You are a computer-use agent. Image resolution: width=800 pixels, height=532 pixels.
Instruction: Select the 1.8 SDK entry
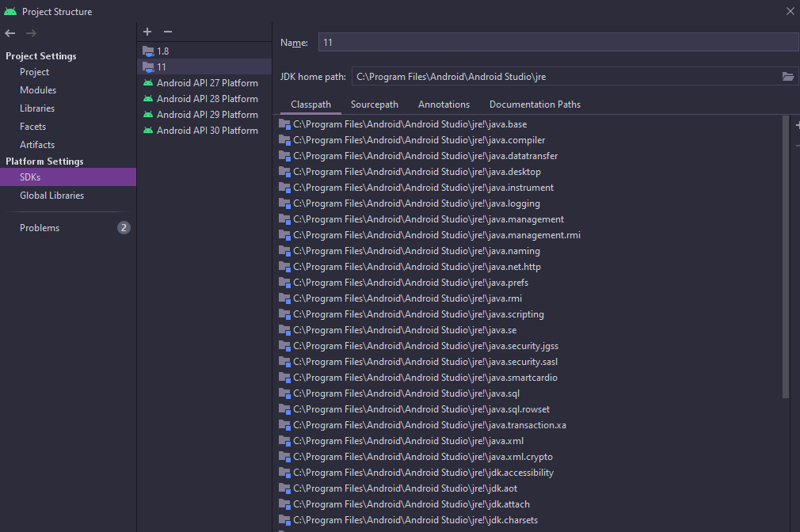pos(204,51)
